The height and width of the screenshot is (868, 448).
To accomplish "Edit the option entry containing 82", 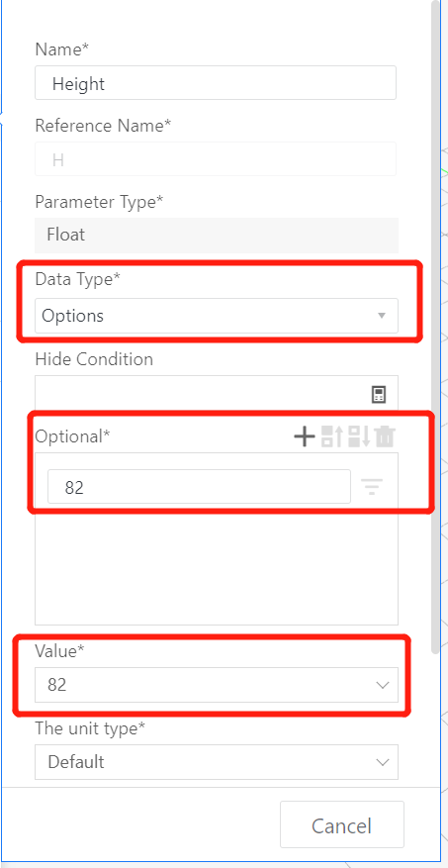I will 199,487.
